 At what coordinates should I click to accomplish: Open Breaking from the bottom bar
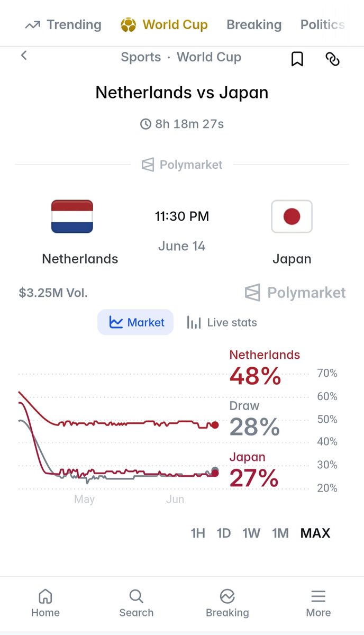[227, 604]
